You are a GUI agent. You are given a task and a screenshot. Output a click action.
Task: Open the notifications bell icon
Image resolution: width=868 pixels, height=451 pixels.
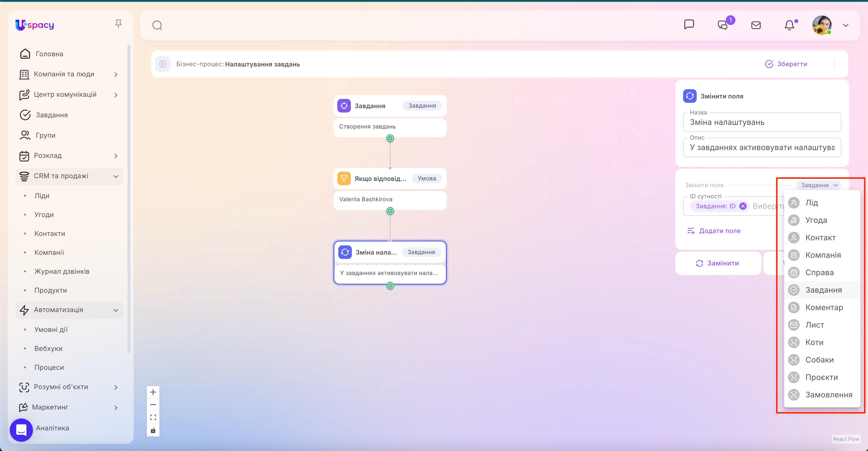click(x=790, y=25)
